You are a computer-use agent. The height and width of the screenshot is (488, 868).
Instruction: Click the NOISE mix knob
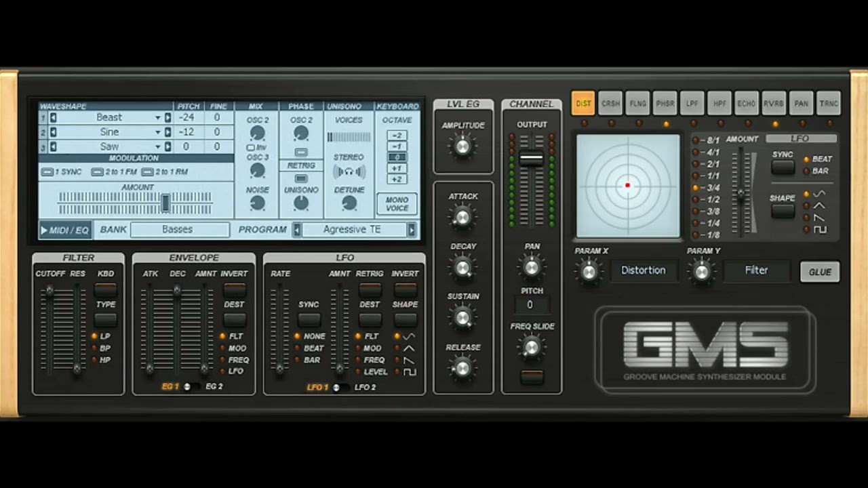point(257,203)
